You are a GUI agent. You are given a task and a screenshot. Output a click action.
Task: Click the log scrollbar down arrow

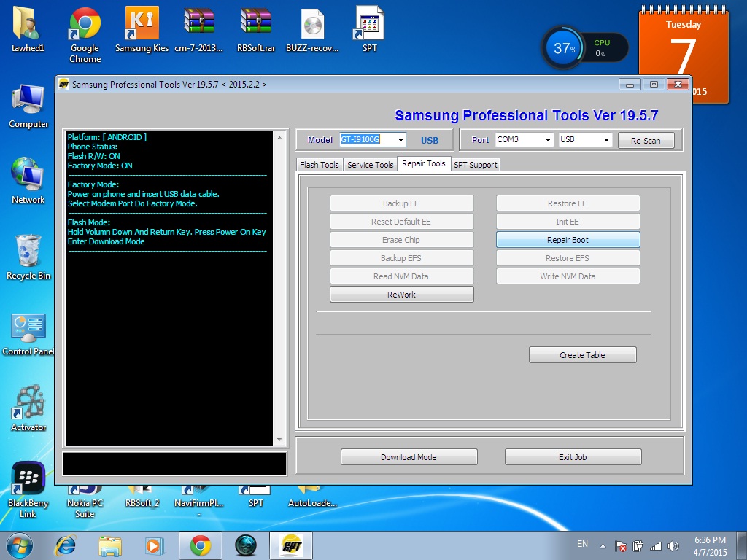(279, 440)
